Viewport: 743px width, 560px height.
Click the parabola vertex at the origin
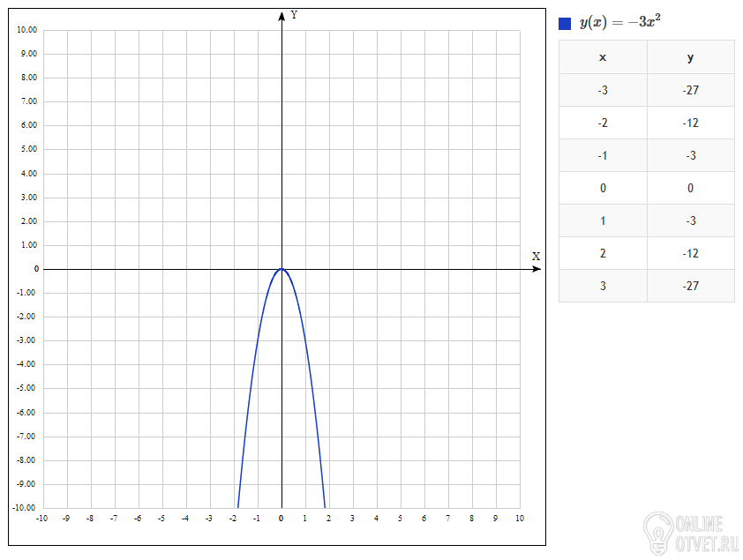tap(281, 269)
